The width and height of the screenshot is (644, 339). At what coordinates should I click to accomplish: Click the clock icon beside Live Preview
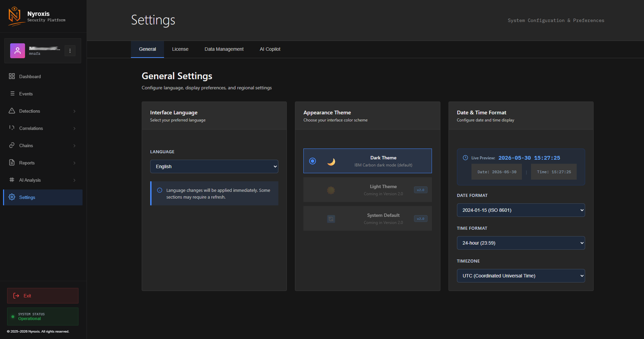point(465,158)
